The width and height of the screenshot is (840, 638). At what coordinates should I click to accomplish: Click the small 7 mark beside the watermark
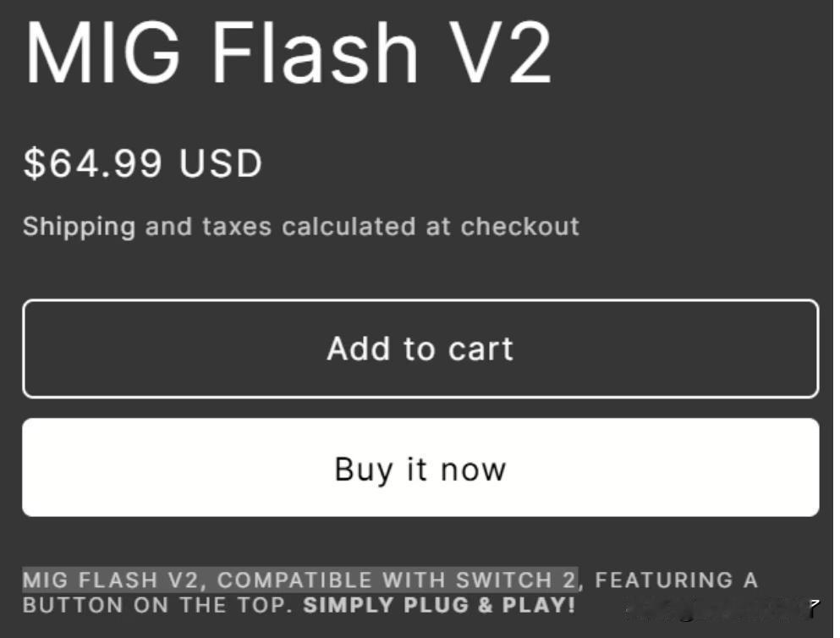[815, 608]
